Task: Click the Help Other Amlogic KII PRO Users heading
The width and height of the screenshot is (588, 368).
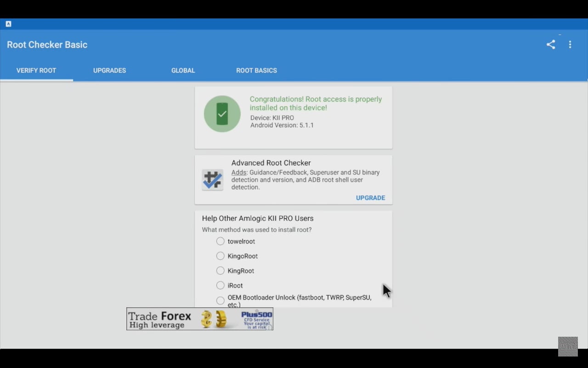Action: click(258, 218)
